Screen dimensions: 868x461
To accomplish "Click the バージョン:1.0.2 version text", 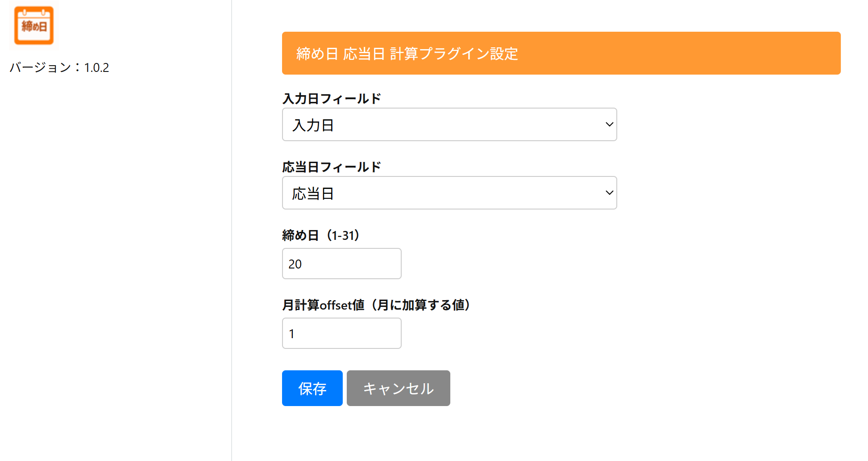I will [x=59, y=67].
